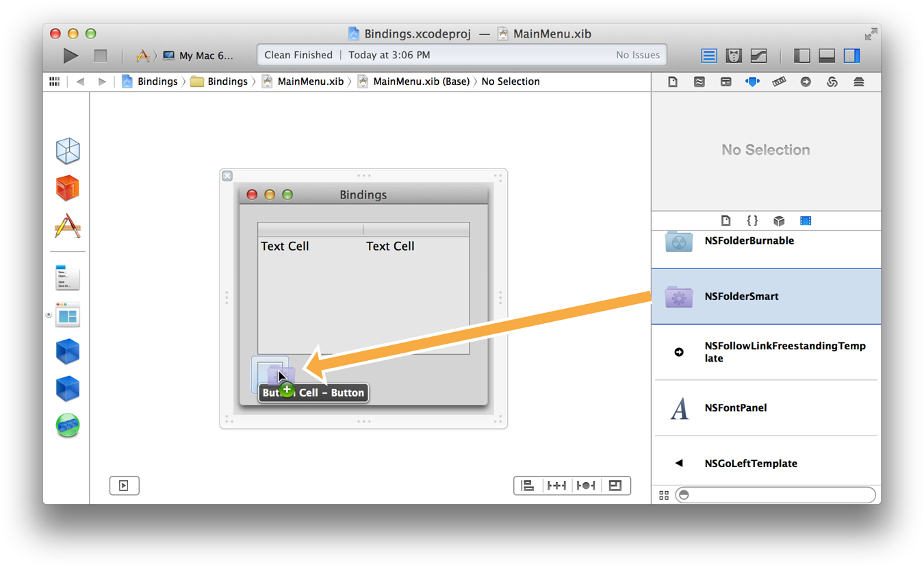The height and width of the screenshot is (567, 924).
Task: Open the related items grid menu
Action: pos(54,81)
